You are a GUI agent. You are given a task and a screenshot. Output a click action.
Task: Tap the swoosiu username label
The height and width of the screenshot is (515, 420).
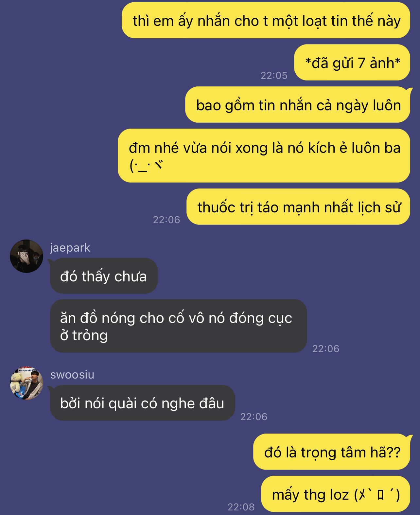(72, 375)
